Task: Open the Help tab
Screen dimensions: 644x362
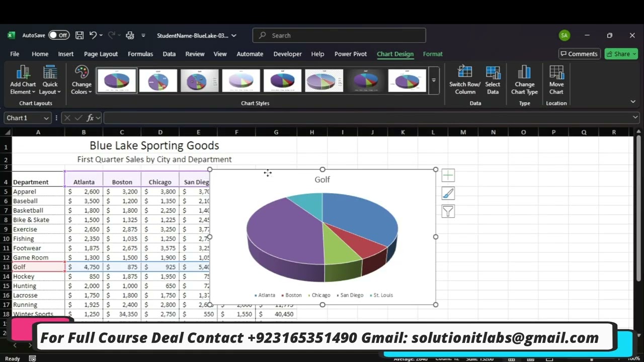Action: (x=317, y=54)
